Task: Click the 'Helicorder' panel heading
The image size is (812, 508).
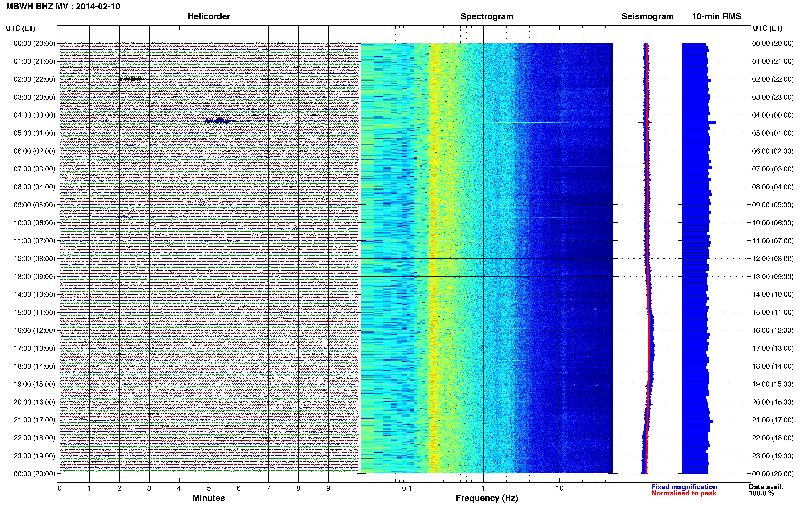Action: tap(209, 16)
